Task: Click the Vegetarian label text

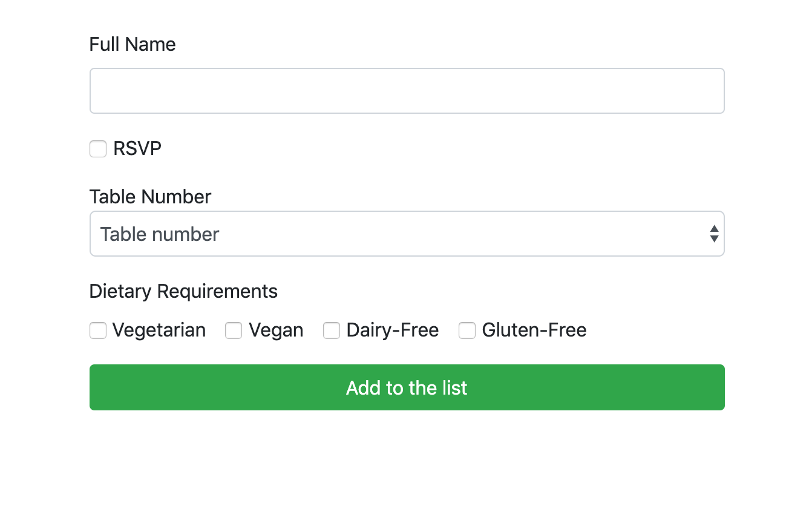Action: coord(159,330)
